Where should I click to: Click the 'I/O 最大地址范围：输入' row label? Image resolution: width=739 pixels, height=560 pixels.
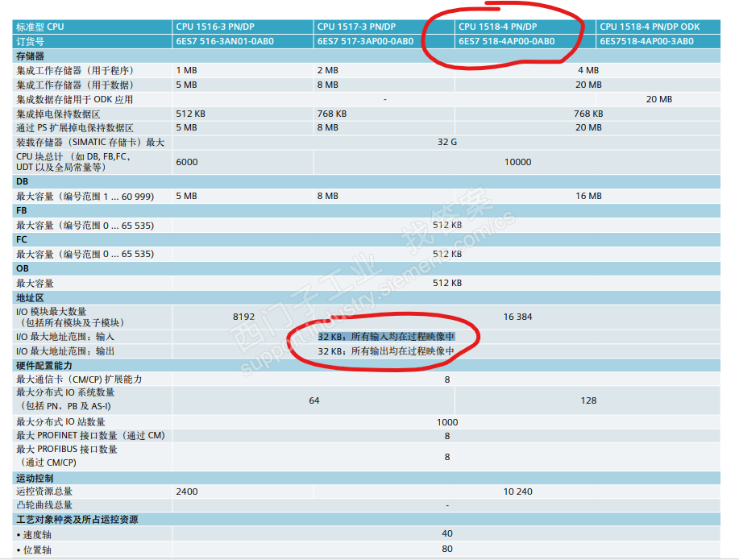(x=65, y=337)
